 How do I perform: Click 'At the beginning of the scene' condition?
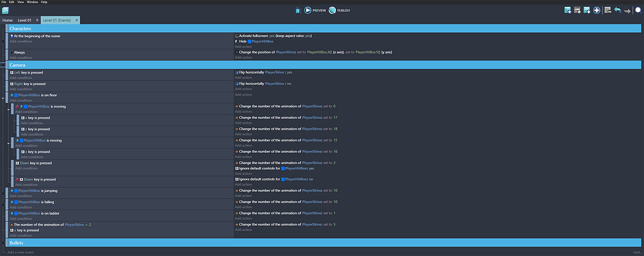[35, 36]
